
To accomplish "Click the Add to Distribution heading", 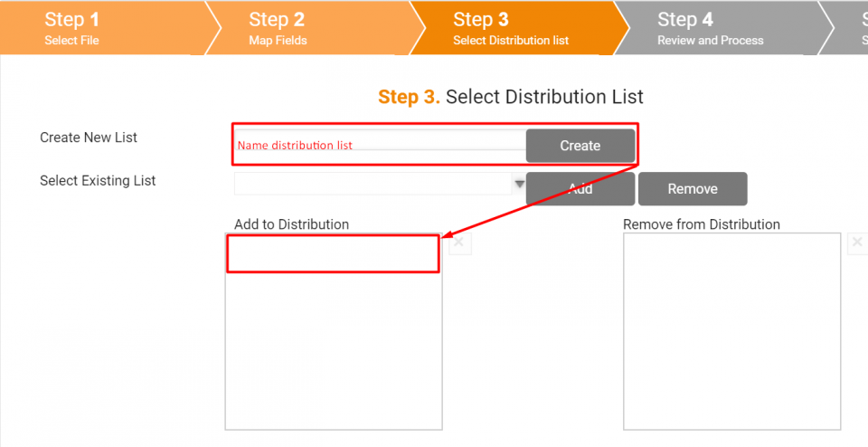I will 292,224.
